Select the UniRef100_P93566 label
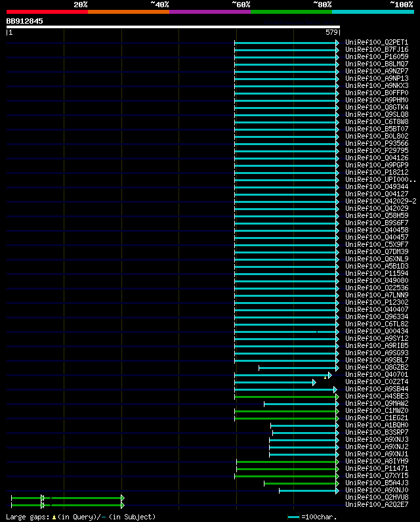The width and height of the screenshot is (420, 522). click(x=377, y=144)
